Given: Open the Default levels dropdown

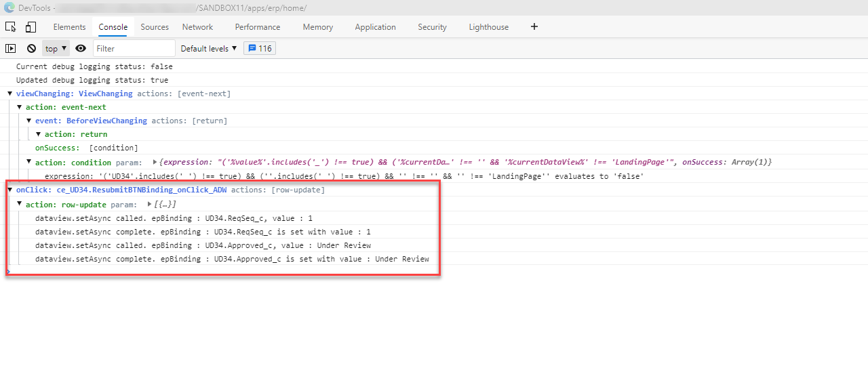Looking at the screenshot, I should click(x=209, y=48).
